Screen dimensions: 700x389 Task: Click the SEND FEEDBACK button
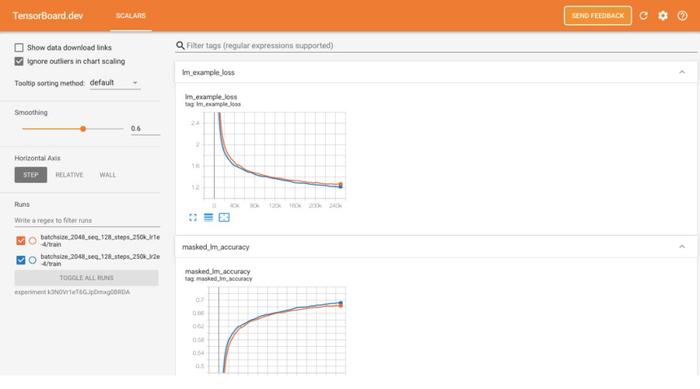point(597,16)
